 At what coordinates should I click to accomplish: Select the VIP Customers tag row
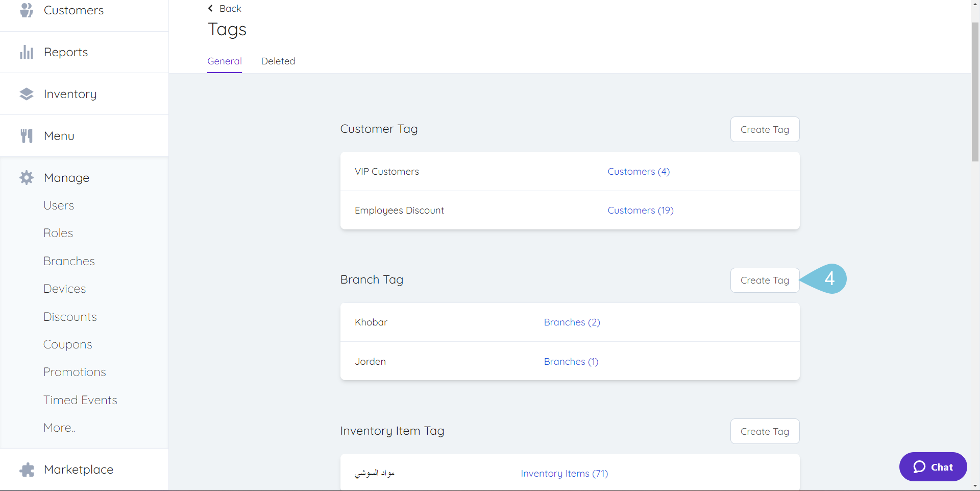point(570,172)
